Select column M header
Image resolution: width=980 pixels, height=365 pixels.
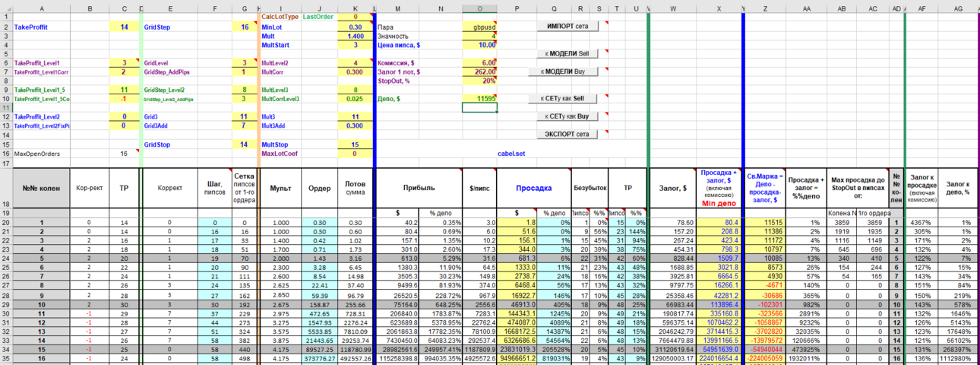[x=397, y=8]
